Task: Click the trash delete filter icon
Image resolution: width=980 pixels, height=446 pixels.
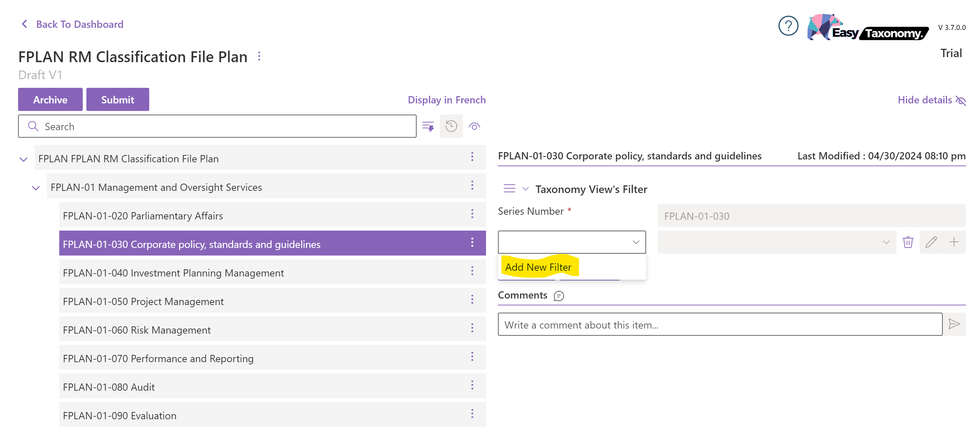Action: tap(907, 242)
